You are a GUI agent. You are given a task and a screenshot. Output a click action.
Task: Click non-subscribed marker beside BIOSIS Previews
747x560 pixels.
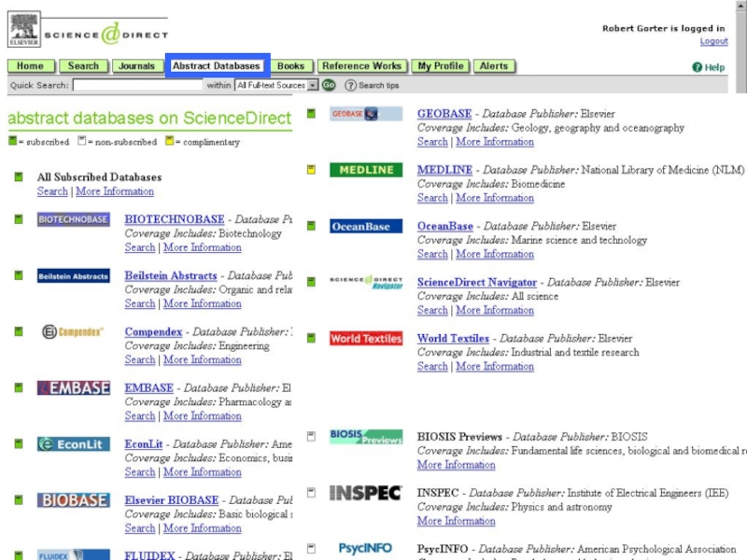point(311,436)
